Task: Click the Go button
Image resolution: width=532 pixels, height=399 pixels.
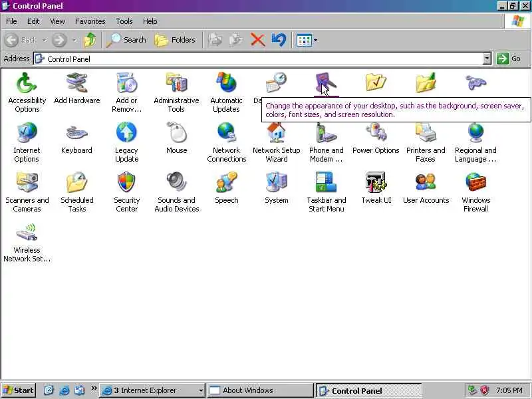Action: (509, 59)
